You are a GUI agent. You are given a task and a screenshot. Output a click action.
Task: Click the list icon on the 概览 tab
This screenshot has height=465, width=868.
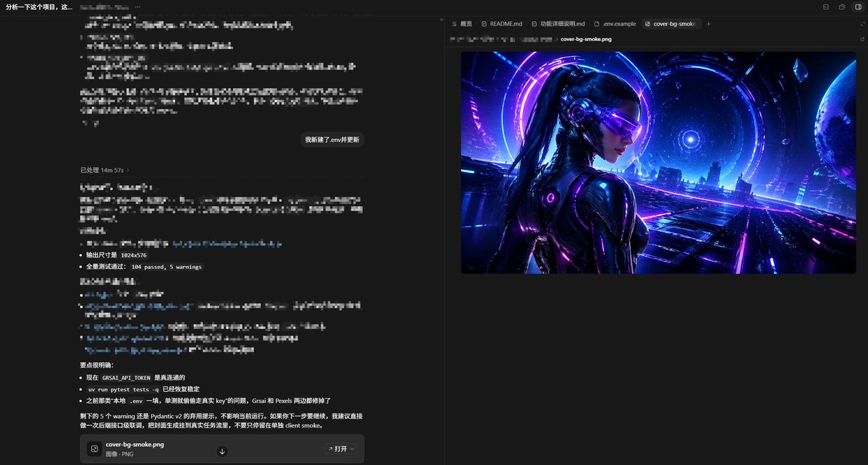tap(454, 24)
